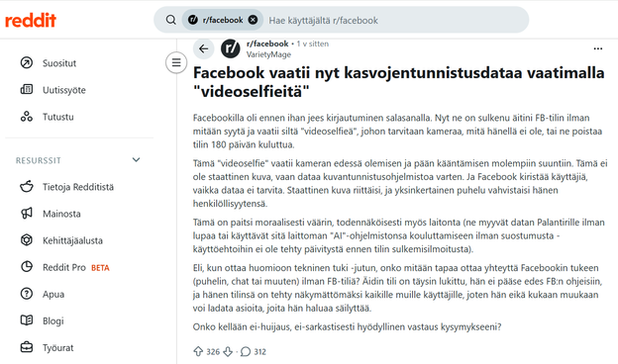Image resolution: width=618 pixels, height=364 pixels.
Task: Open the post options three-dot menu
Action: (597, 48)
